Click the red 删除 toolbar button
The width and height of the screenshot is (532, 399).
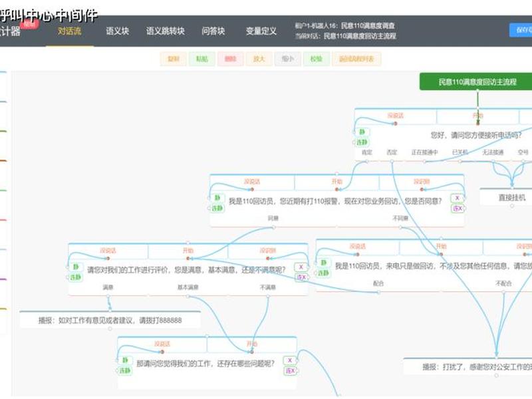(230, 59)
